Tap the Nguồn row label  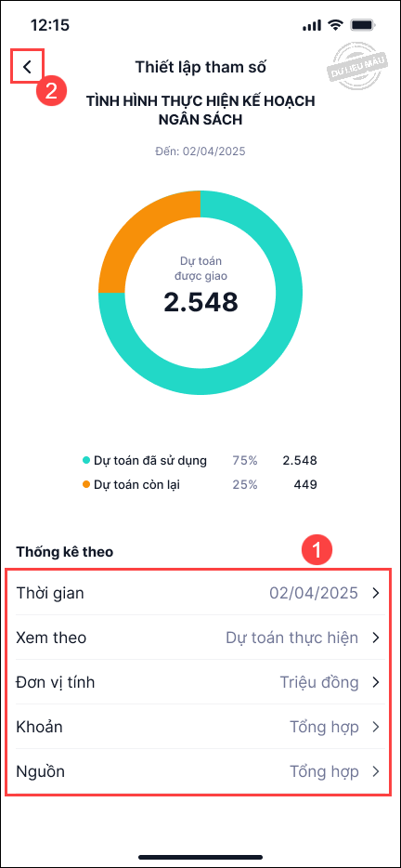click(40, 771)
